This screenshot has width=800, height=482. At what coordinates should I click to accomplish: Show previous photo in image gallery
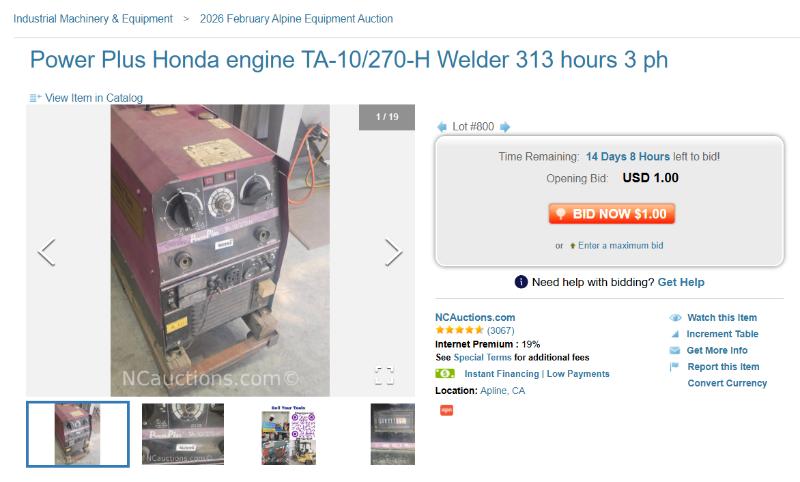pos(46,252)
